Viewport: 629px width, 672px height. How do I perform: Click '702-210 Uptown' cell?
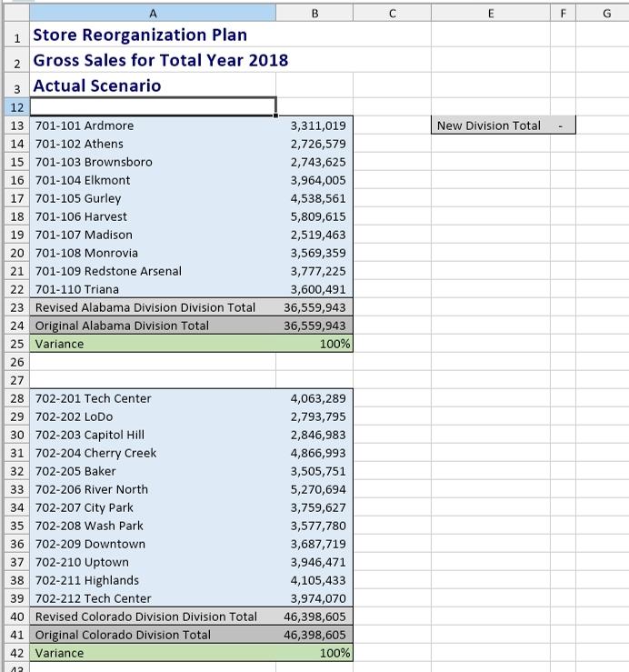click(x=153, y=562)
